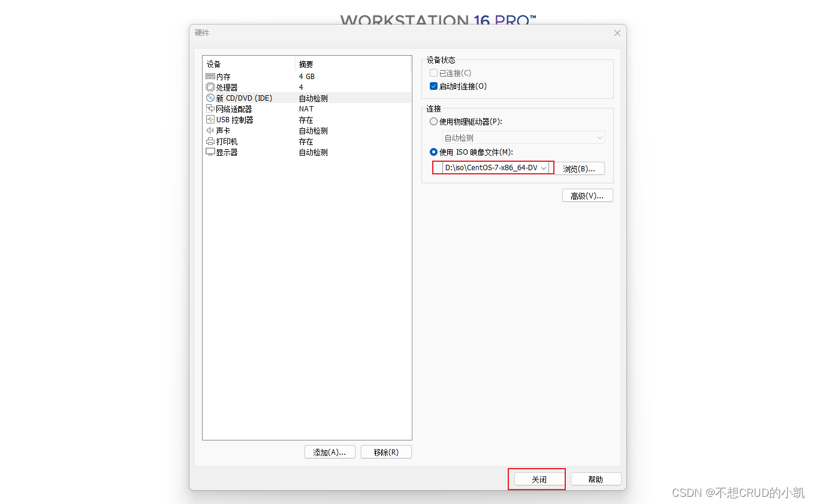Click the sound card speaker icon

[210, 131]
